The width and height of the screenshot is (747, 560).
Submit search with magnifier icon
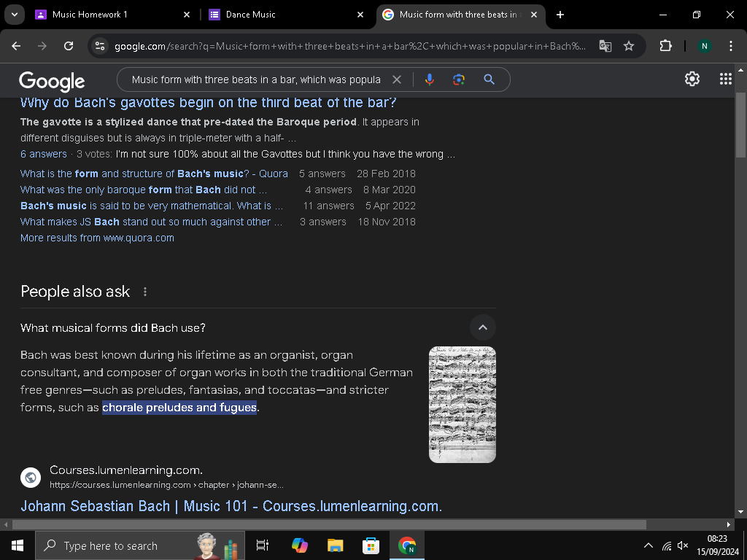click(489, 79)
